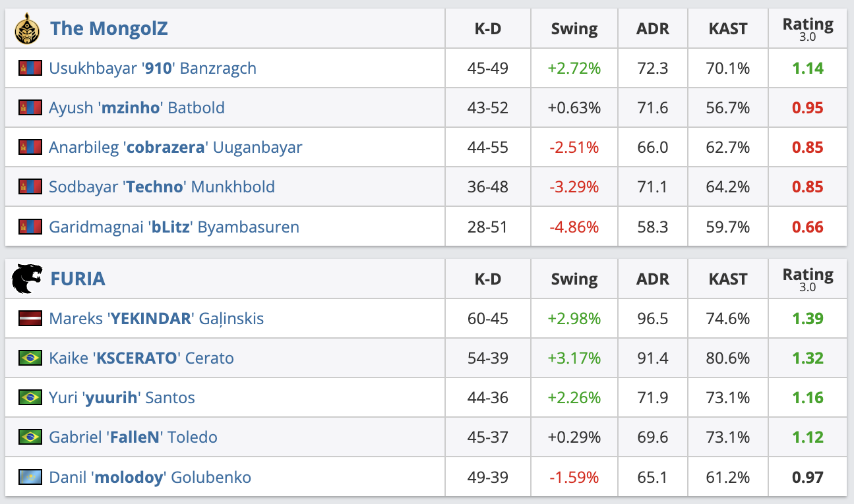The image size is (854, 504).
Task: View Ayush 'mzinho' Batbold's profile
Action: (137, 107)
